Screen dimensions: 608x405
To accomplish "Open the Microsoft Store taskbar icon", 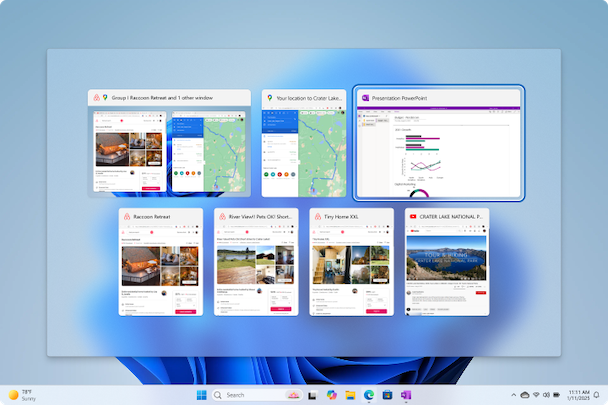I will click(x=387, y=395).
